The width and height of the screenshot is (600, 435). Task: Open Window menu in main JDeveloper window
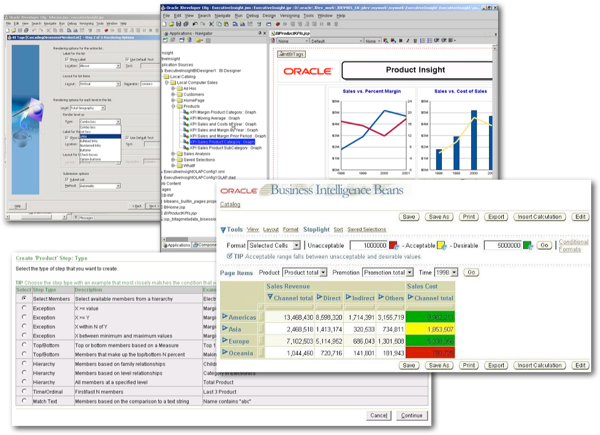tap(325, 16)
